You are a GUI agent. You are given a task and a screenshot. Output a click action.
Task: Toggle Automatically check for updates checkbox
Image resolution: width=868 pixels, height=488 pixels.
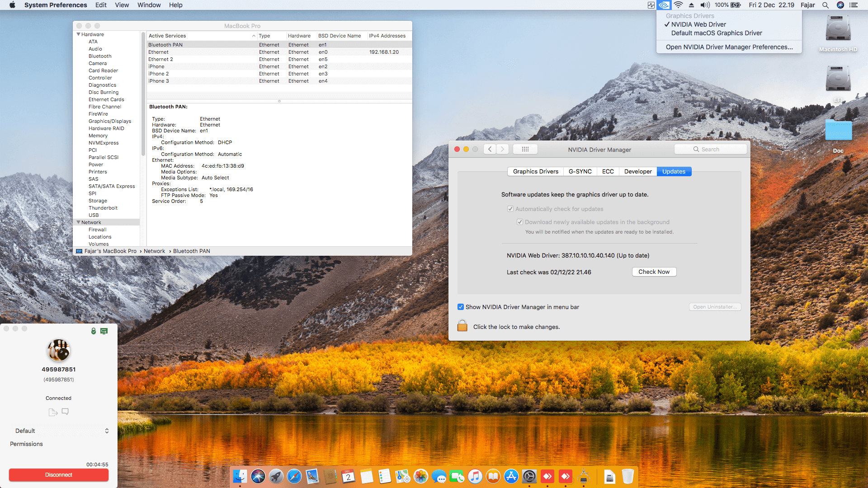click(510, 209)
